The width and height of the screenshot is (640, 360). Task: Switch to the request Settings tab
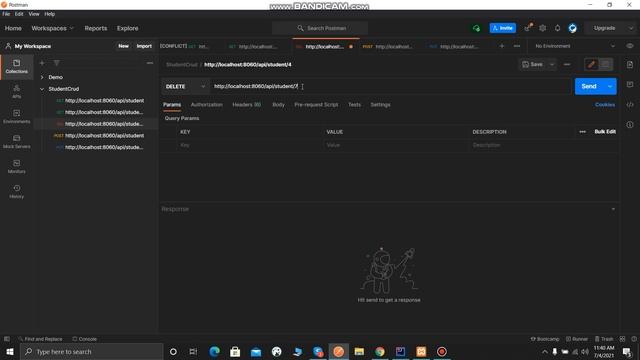(380, 104)
